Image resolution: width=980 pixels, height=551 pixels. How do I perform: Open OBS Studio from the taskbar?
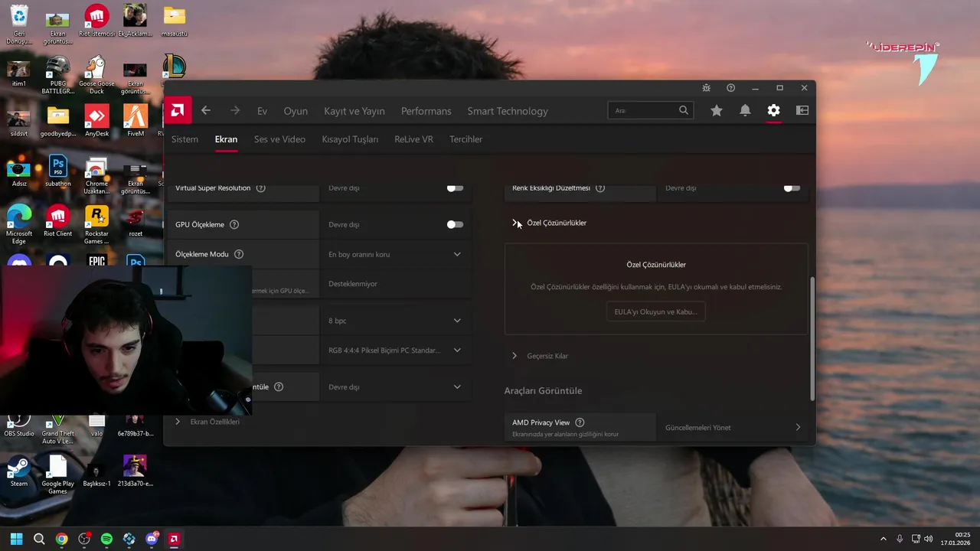point(84,539)
